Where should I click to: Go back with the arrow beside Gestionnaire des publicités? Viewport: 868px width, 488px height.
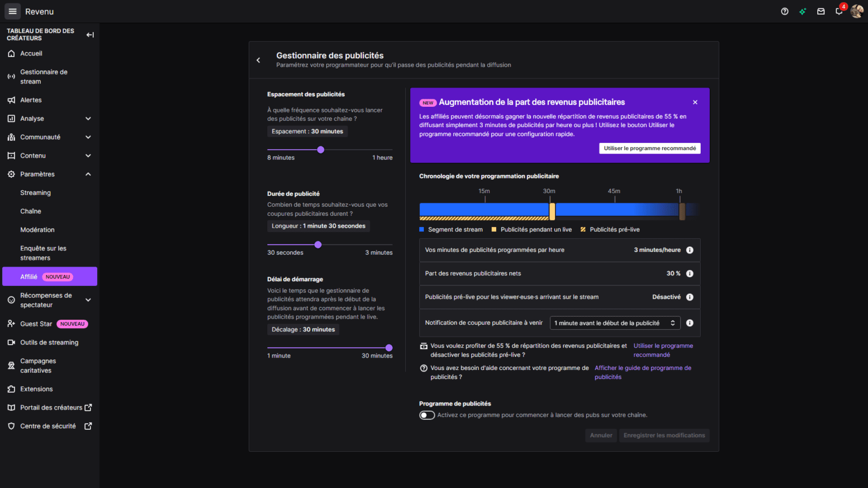point(258,60)
